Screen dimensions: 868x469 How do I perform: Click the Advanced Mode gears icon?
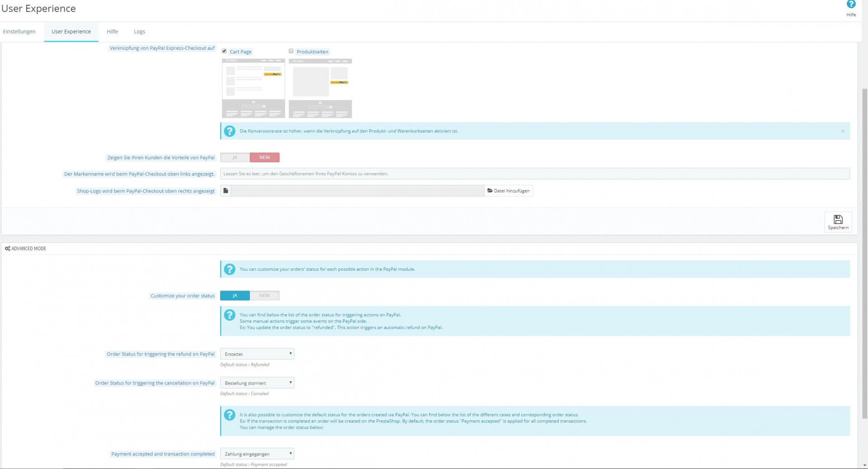(7, 249)
